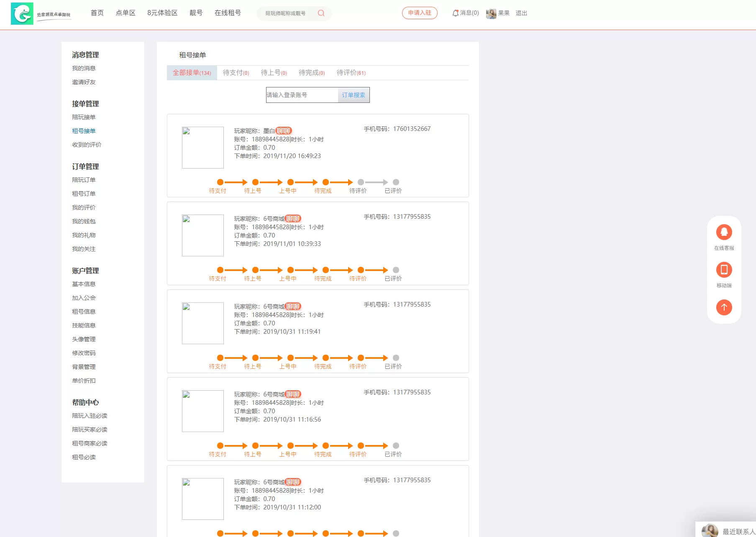
Task: Click the dolphin site logo
Action: tap(22, 14)
